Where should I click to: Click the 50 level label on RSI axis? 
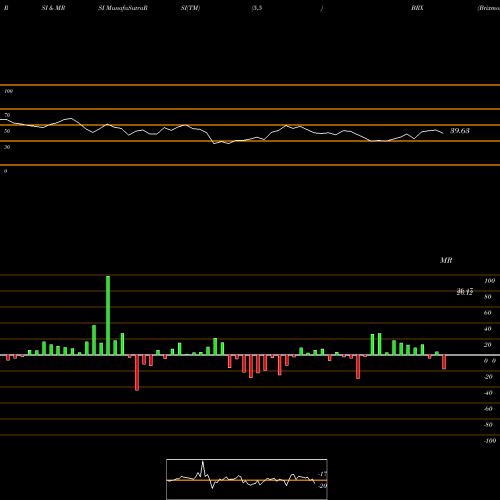point(7,131)
